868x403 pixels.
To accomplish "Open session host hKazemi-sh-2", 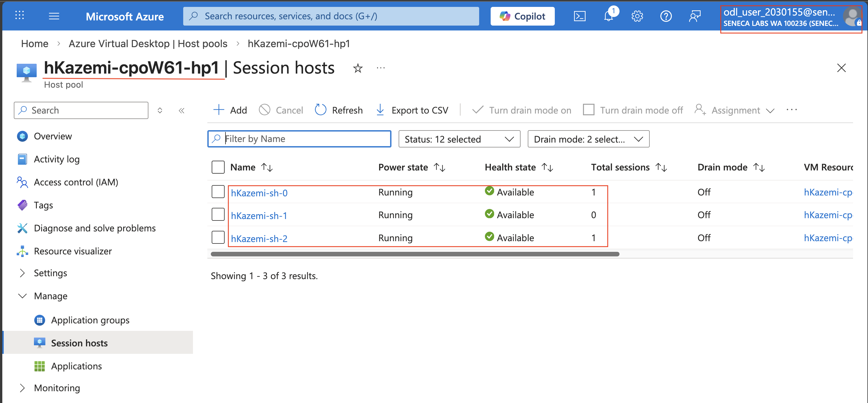I will [259, 239].
